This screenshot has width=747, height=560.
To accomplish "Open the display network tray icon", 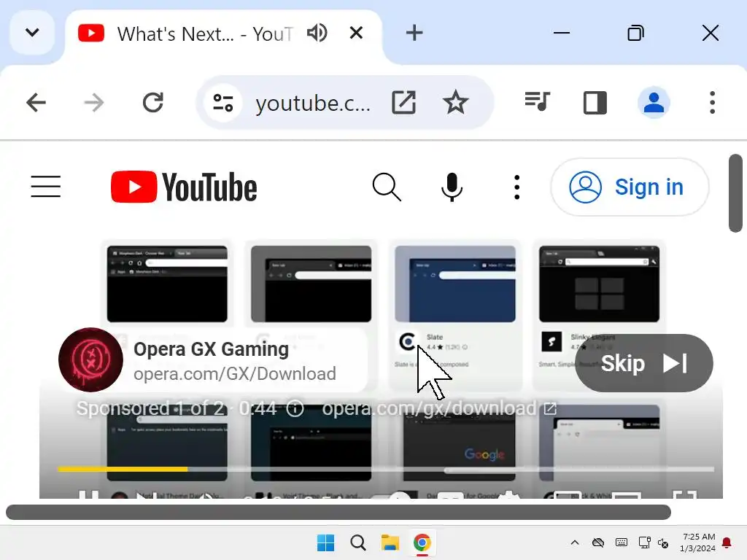I will tap(645, 542).
